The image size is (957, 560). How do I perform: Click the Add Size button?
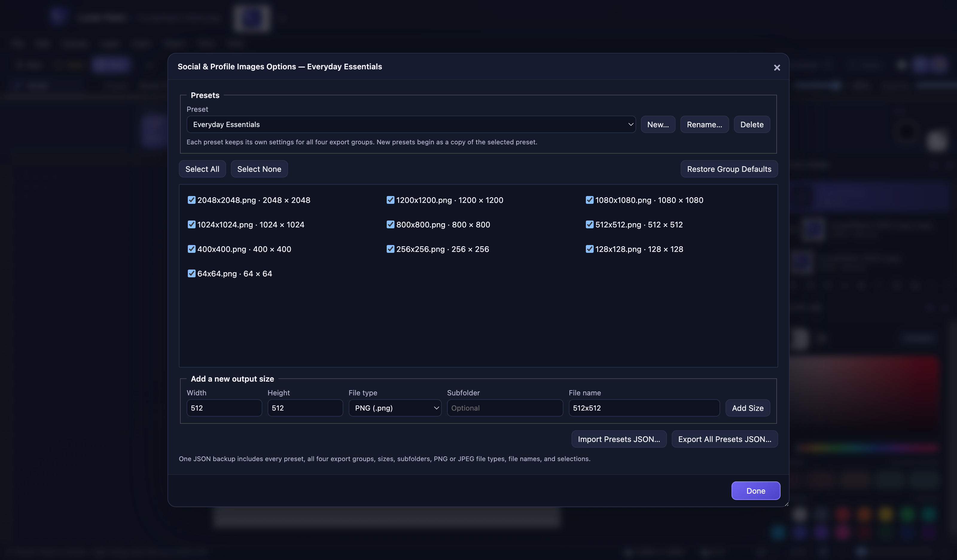point(747,408)
